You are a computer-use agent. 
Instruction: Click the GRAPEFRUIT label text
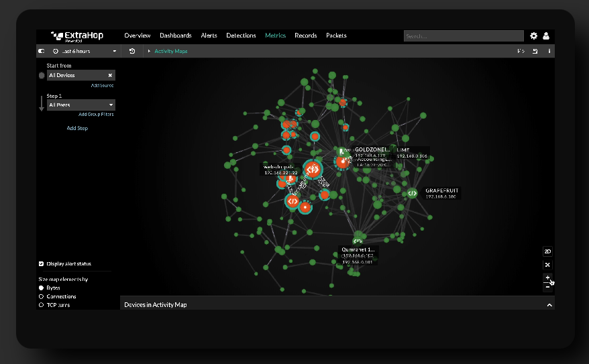(x=441, y=190)
